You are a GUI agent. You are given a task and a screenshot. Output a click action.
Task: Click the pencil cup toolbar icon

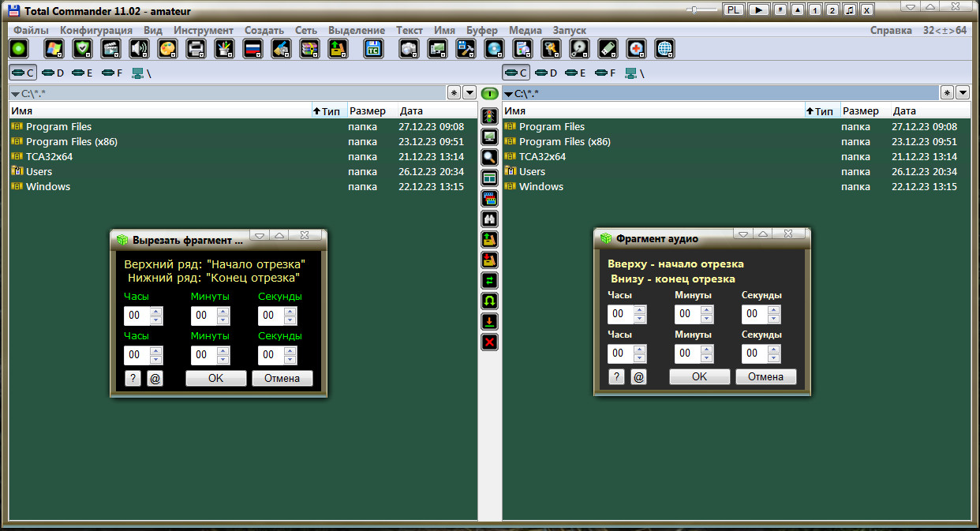tap(224, 49)
